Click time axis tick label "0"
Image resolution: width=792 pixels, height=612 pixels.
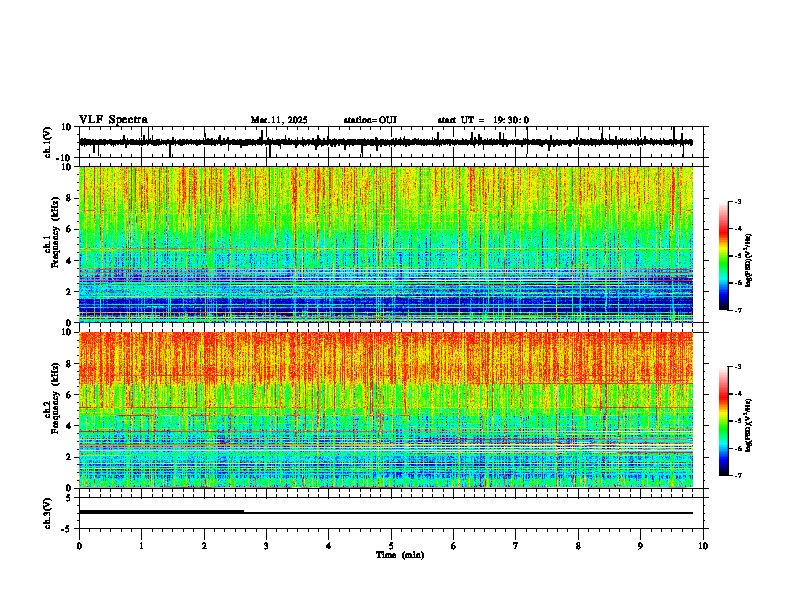click(x=79, y=546)
